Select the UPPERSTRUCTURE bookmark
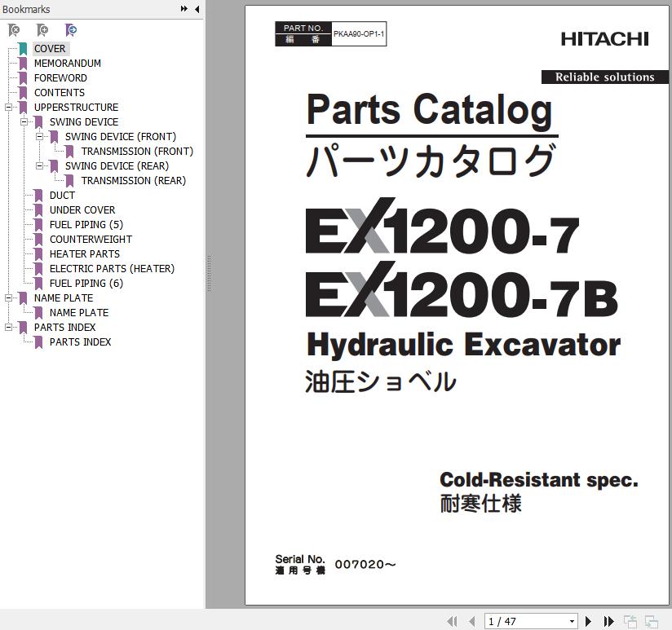The image size is (672, 630). pyautogui.click(x=77, y=107)
